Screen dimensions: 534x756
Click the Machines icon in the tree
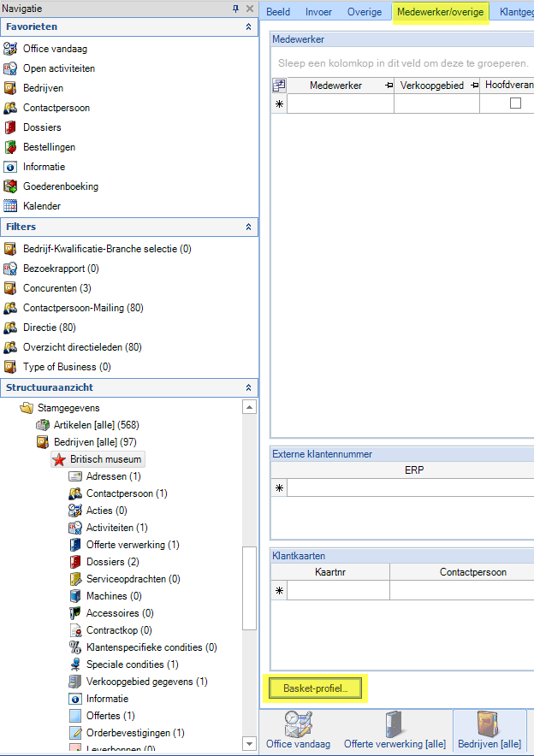[75, 596]
